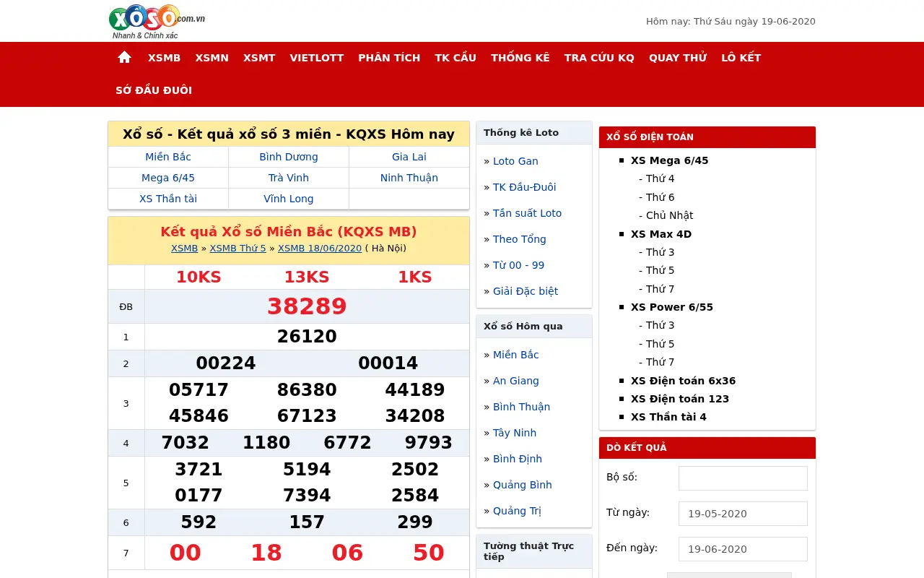Viewport: 924px width, 578px height.
Task: Open QUAY THỬ page
Action: (678, 58)
